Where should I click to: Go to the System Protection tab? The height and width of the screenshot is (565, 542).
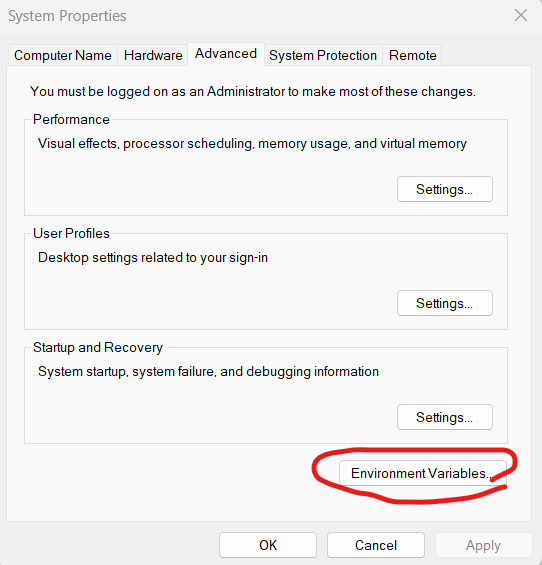pyautogui.click(x=323, y=55)
